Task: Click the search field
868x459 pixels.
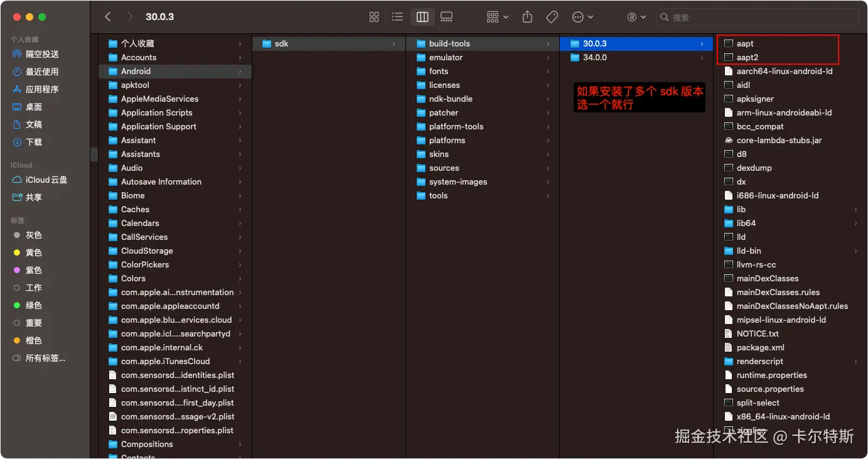Action: [x=758, y=17]
